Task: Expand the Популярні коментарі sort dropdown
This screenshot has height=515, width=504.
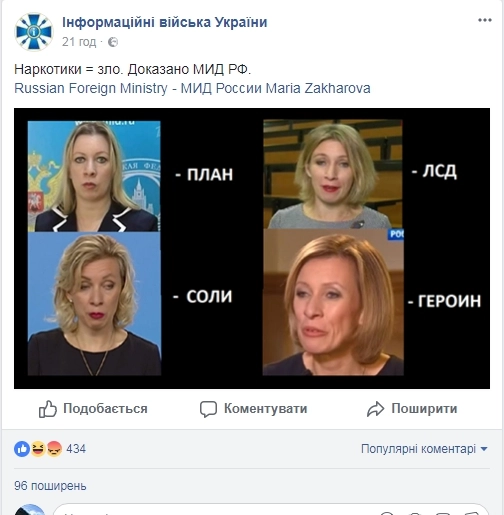Action: click(424, 449)
